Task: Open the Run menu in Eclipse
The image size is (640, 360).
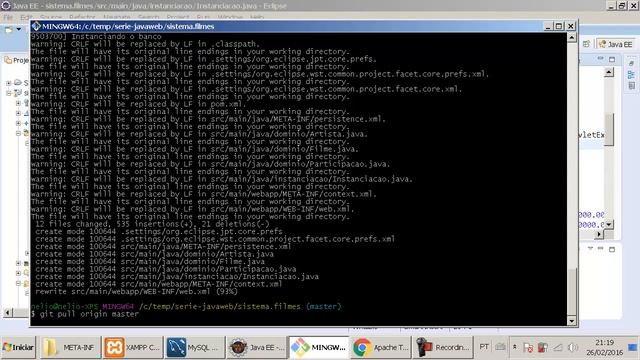Action: tap(203, 17)
